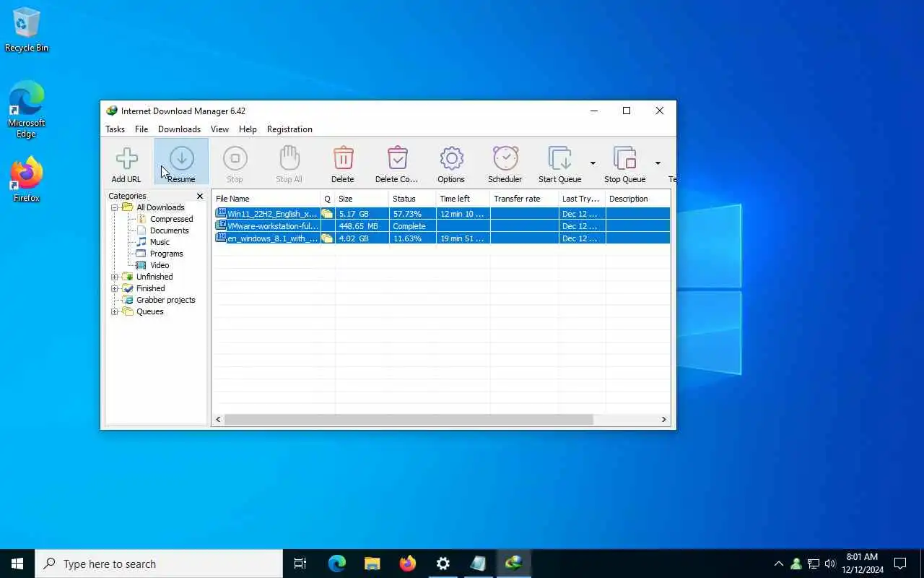Click the Delete Completed toolbar icon
This screenshot has height=578, width=924.
(x=397, y=159)
